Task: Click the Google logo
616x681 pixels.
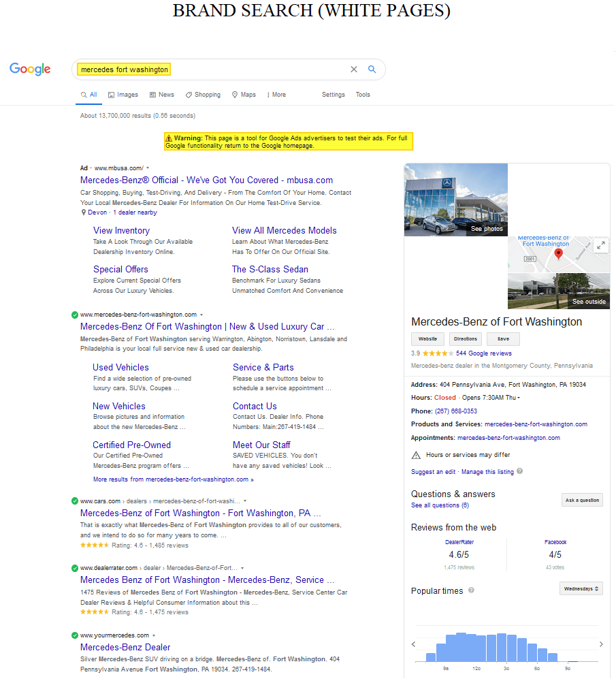Action: click(x=30, y=69)
